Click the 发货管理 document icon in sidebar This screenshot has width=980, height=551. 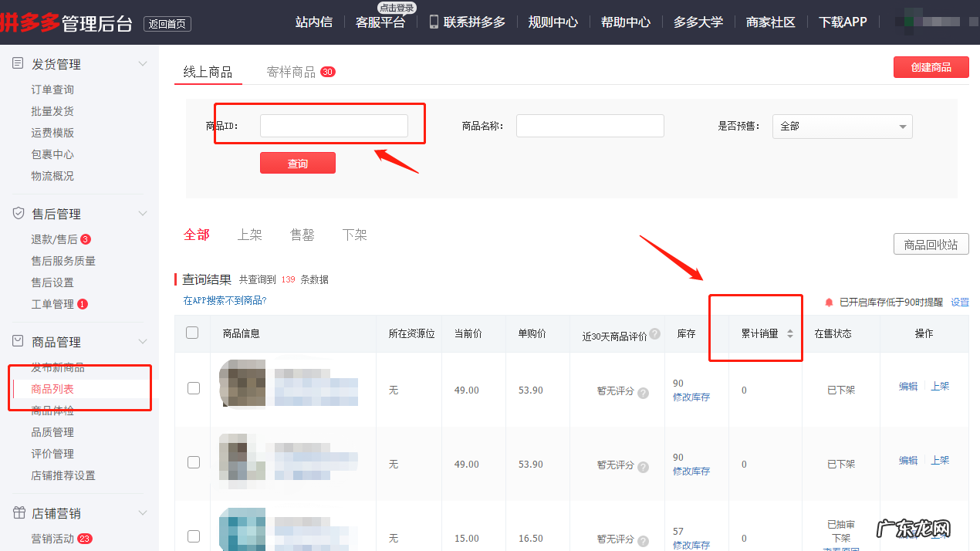[18, 64]
